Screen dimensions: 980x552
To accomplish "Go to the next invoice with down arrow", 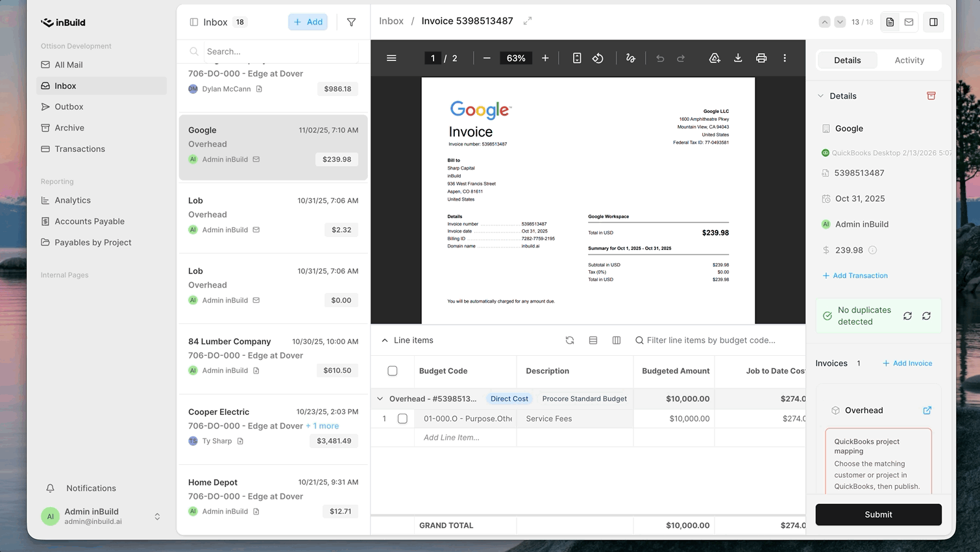I will click(x=840, y=22).
